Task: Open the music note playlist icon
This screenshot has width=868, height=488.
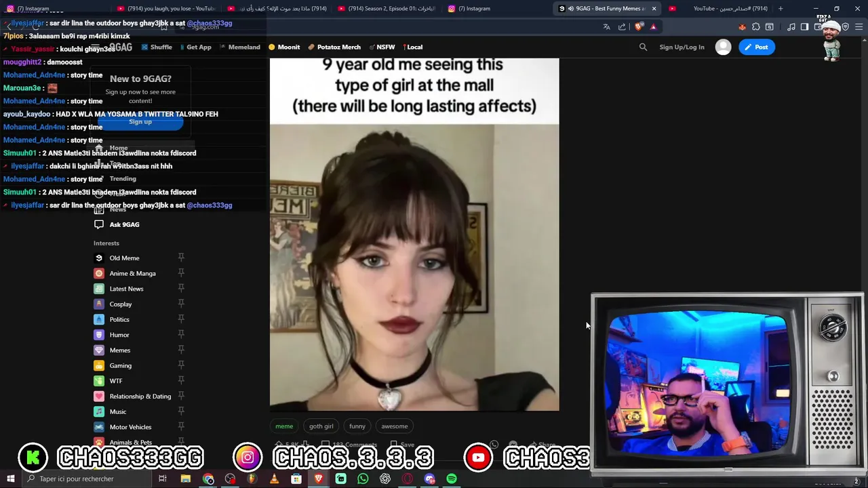Action: point(791,26)
